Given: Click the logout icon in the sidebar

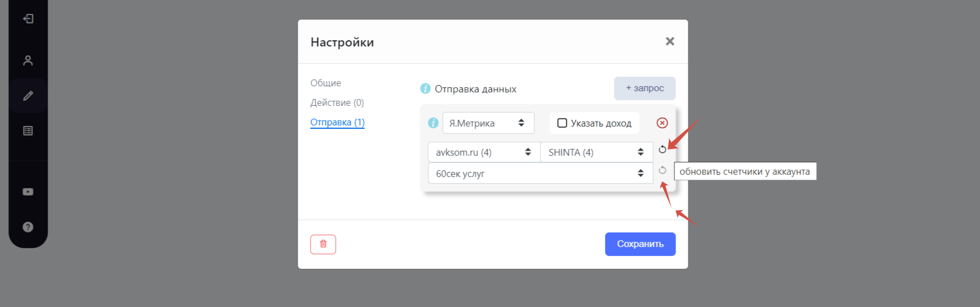Looking at the screenshot, I should tap(28, 18).
